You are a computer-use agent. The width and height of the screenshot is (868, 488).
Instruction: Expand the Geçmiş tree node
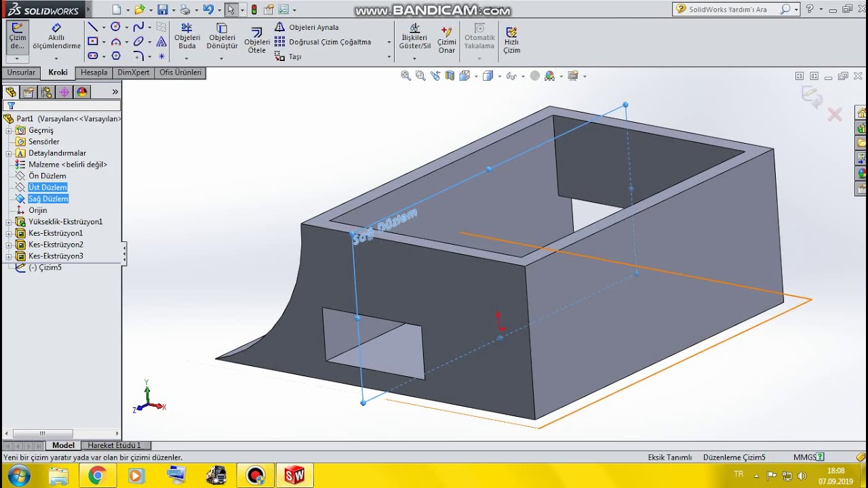click(9, 130)
